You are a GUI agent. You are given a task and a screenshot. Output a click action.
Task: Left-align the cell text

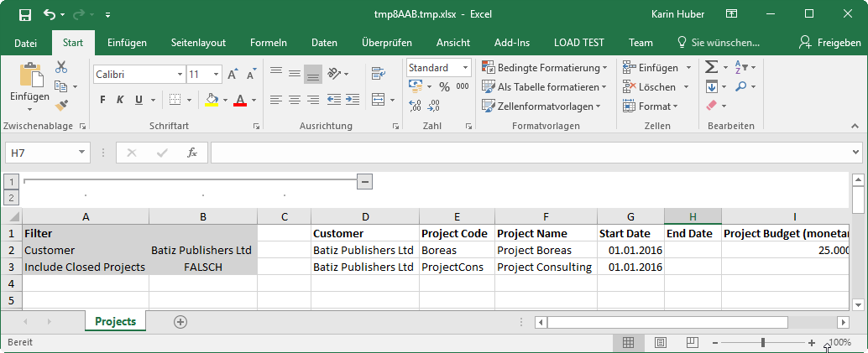pos(276,100)
